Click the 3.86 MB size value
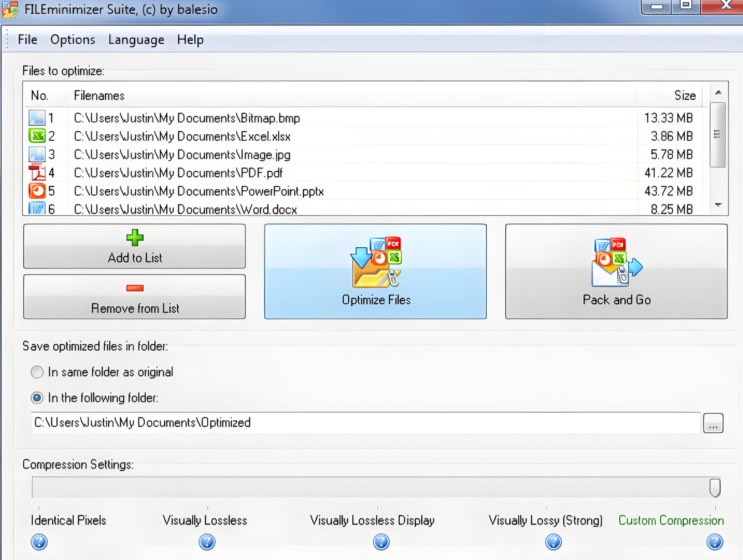 point(672,136)
